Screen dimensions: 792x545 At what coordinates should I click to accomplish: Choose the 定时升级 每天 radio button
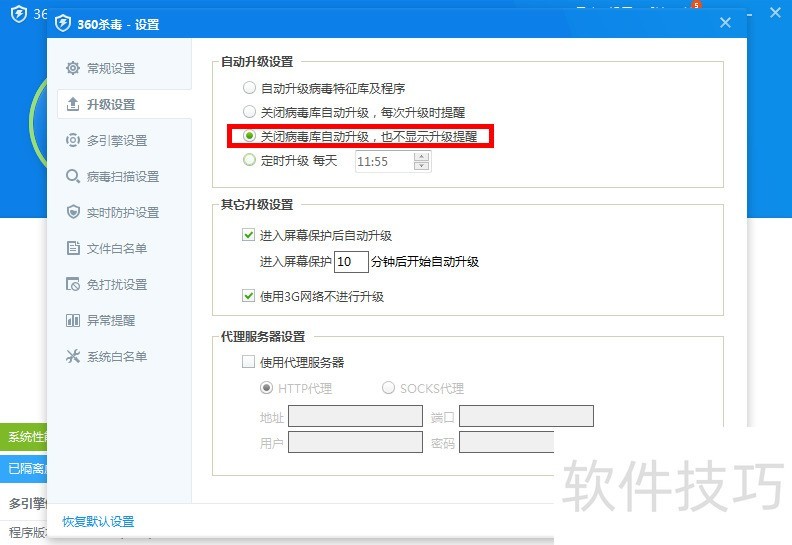249,160
